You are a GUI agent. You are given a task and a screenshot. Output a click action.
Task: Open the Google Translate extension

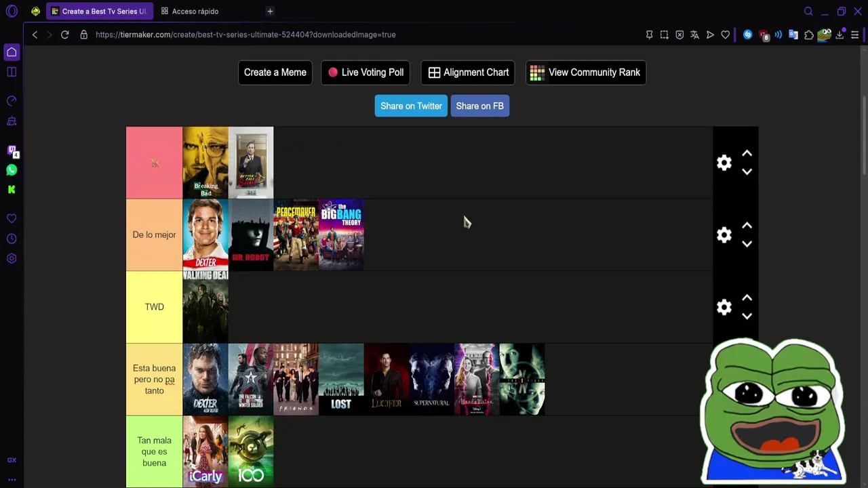click(793, 35)
